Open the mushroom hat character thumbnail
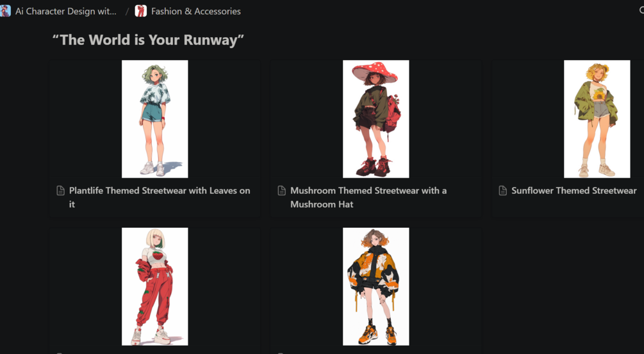 (376, 119)
